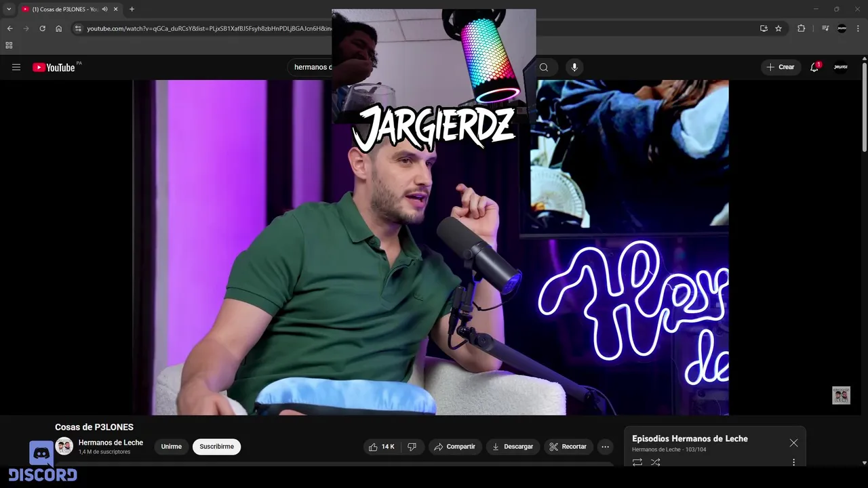The height and width of the screenshot is (488, 868).
Task: Open the media controls icon in toolbar
Action: 825,28
